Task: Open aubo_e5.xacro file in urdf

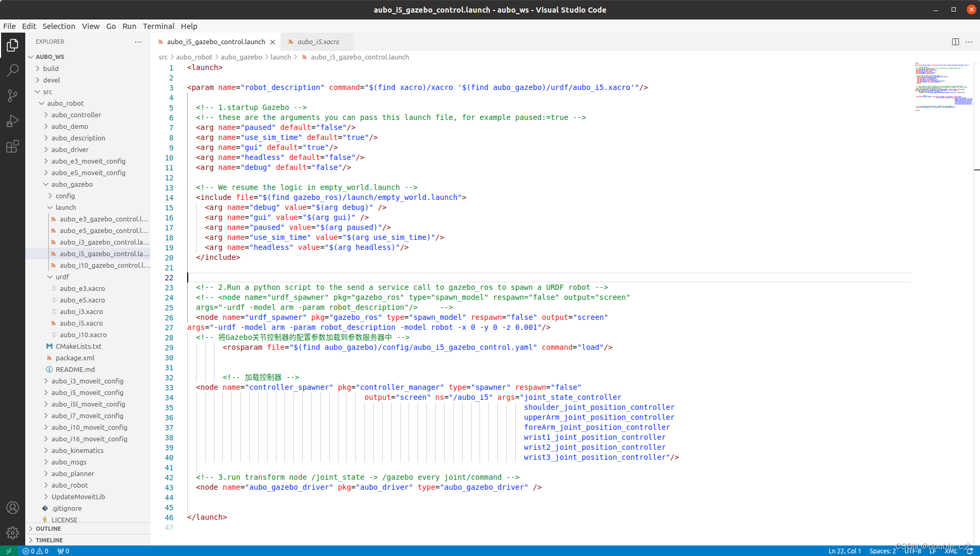Action: [x=88, y=300]
